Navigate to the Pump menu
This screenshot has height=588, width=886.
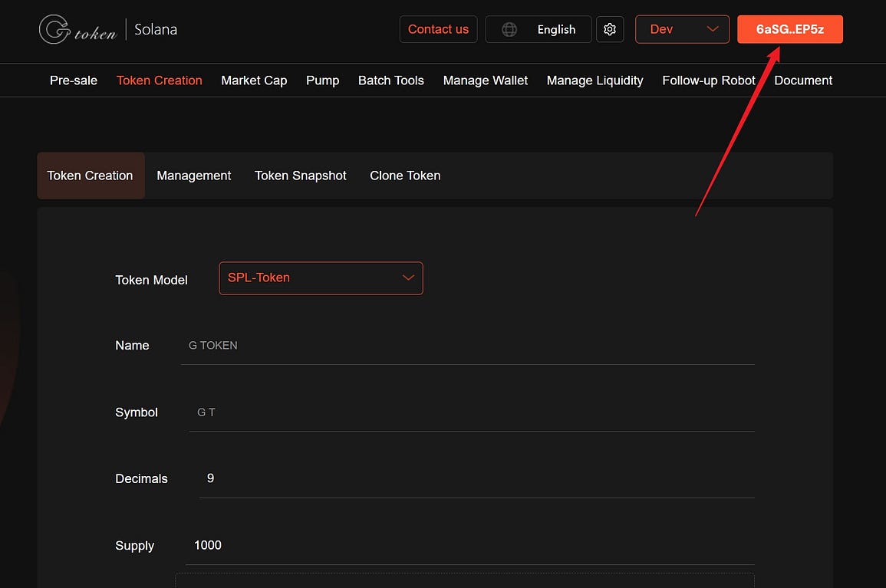coord(323,80)
